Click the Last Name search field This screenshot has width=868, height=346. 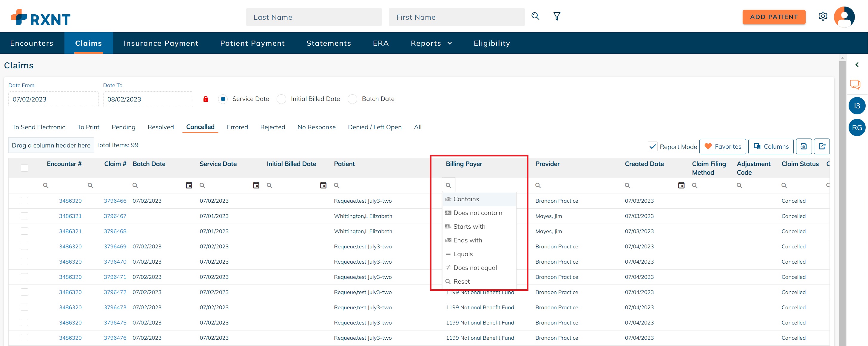click(314, 17)
